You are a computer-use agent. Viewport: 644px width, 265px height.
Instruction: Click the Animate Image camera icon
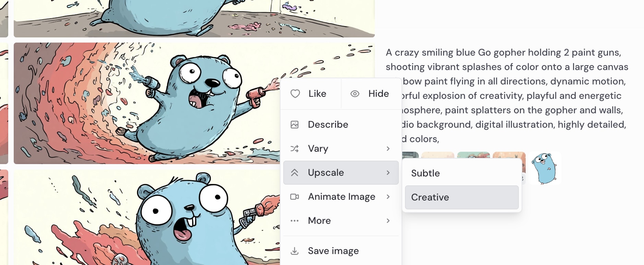click(x=295, y=197)
